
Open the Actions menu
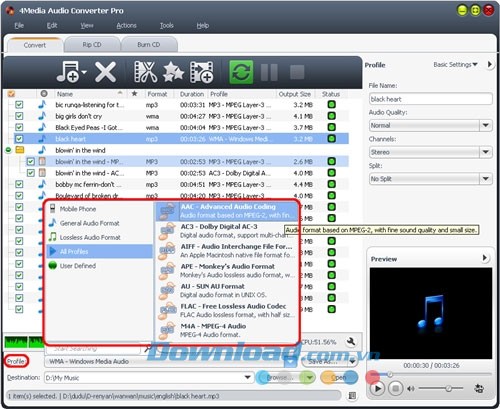[126, 25]
